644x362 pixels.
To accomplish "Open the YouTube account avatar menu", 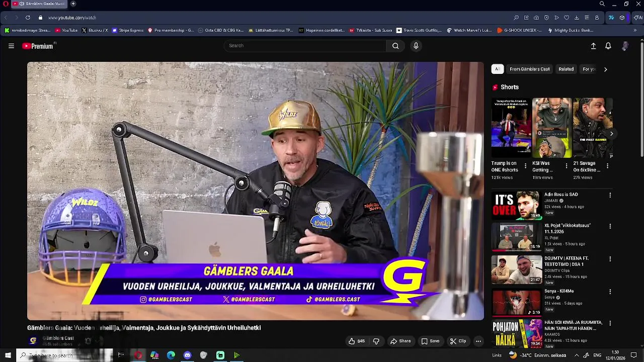I will 625,46.
